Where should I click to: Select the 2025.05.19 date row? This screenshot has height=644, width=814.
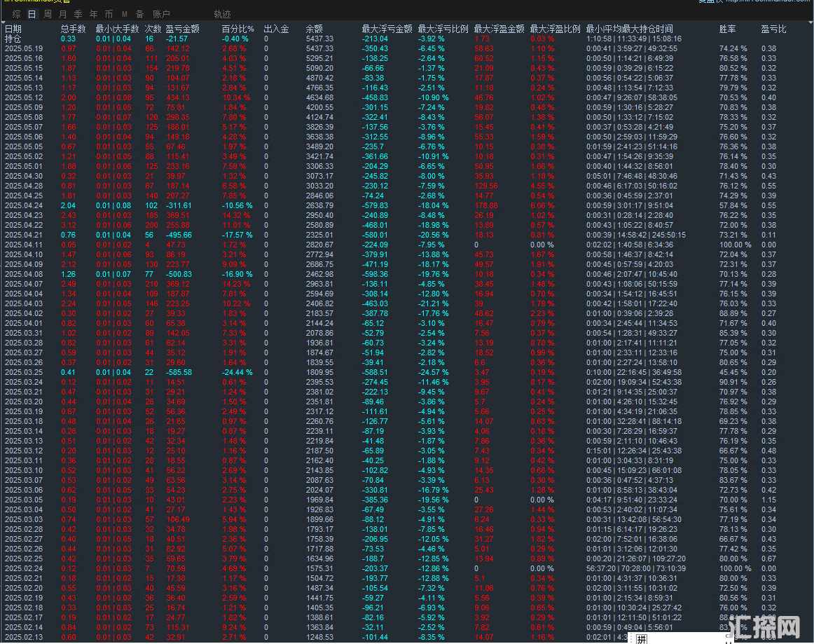[x=24, y=49]
